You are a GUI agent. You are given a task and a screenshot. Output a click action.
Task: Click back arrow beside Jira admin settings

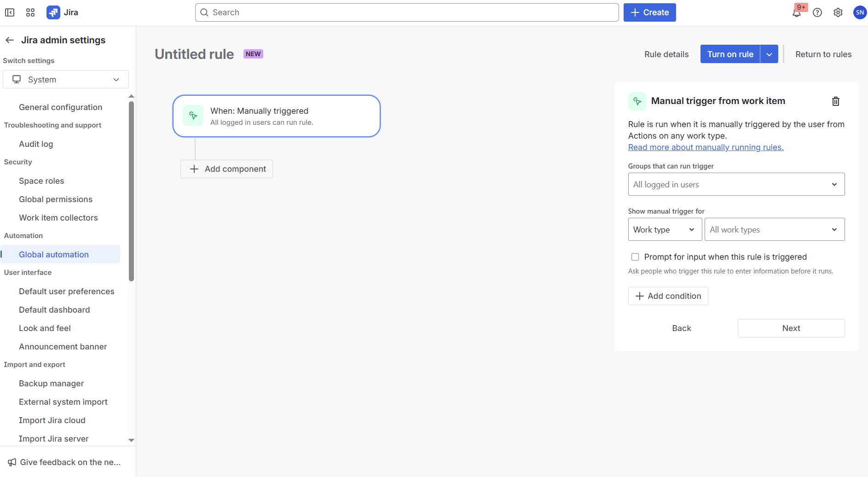[x=10, y=40]
